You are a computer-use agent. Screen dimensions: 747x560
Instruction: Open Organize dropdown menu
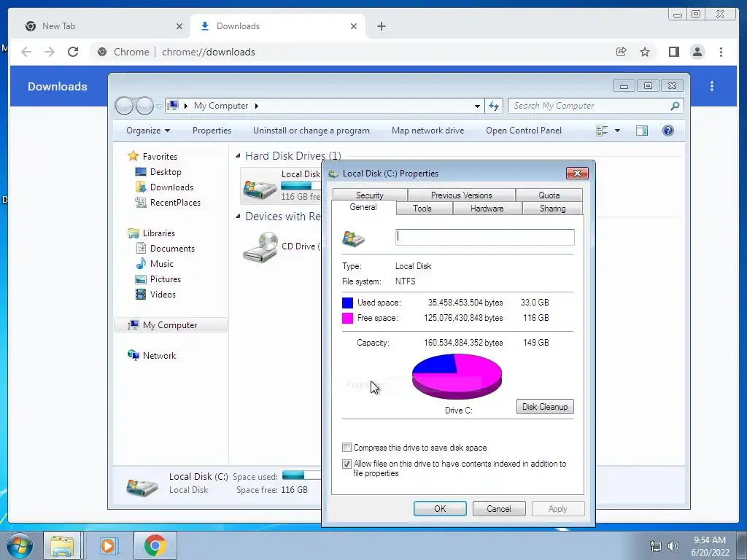(x=148, y=131)
